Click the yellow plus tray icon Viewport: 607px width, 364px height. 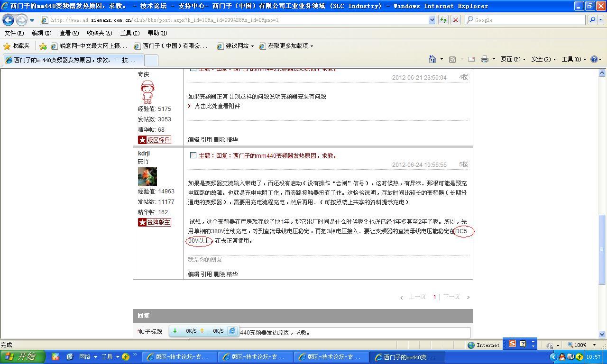579,357
